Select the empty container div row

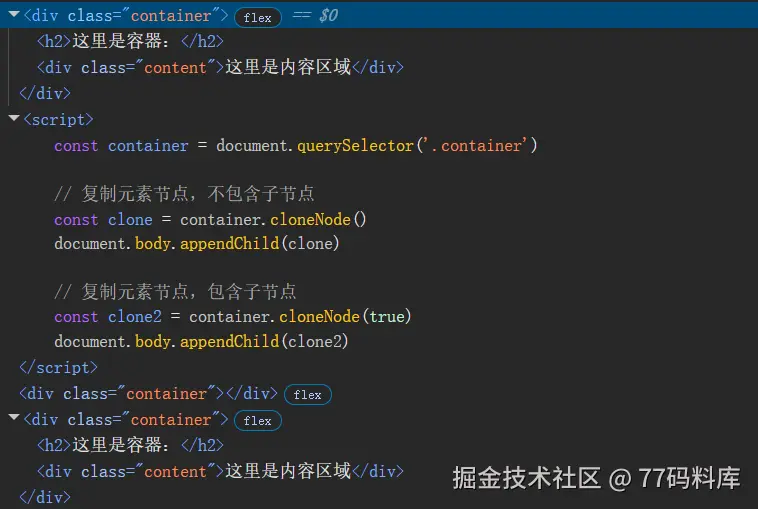pyautogui.click(x=148, y=393)
